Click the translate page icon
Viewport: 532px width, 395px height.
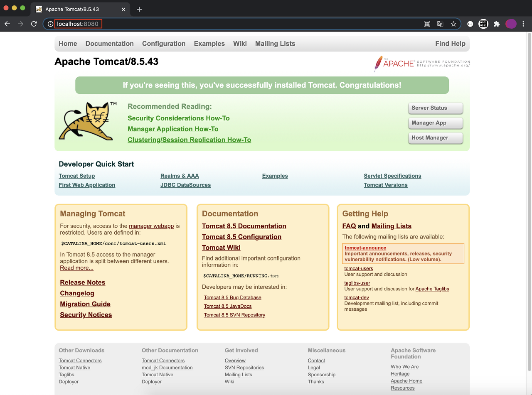pos(440,24)
